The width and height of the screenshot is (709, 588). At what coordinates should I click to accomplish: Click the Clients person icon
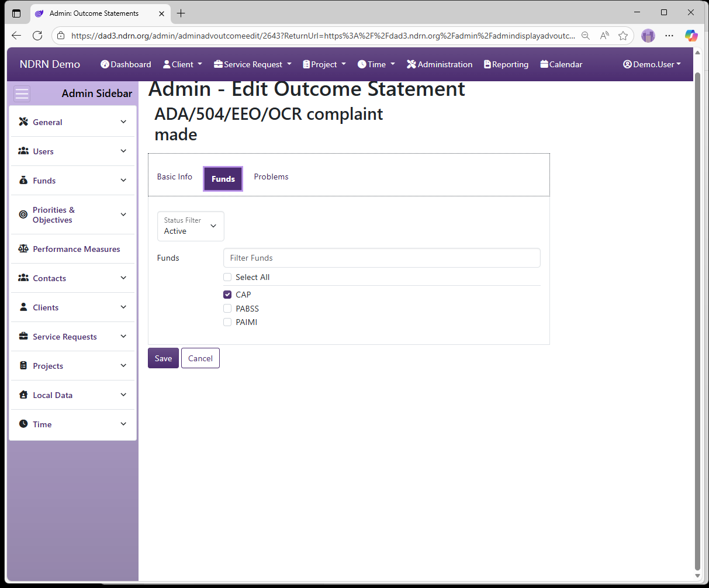pyautogui.click(x=23, y=307)
